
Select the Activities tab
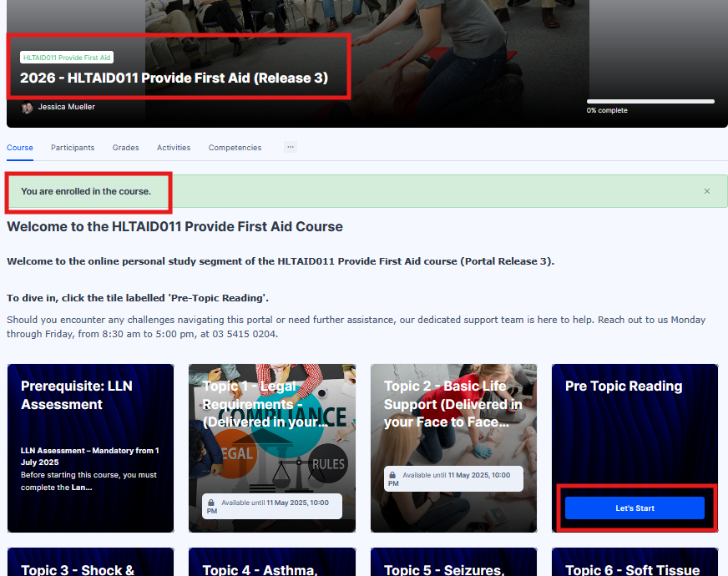pos(174,148)
